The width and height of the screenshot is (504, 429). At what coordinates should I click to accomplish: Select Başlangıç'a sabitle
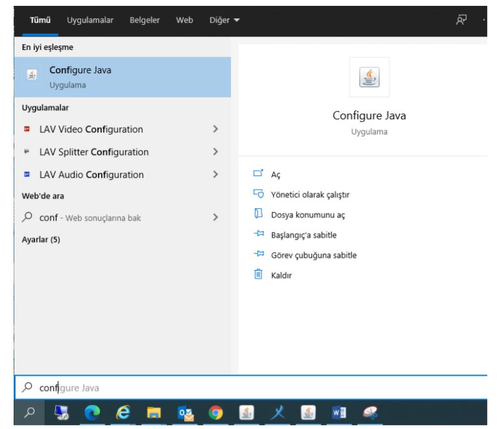coord(304,235)
